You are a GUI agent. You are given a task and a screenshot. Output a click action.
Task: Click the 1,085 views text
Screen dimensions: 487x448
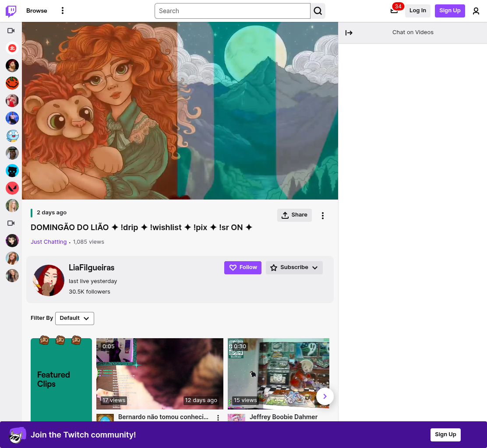coord(88,241)
